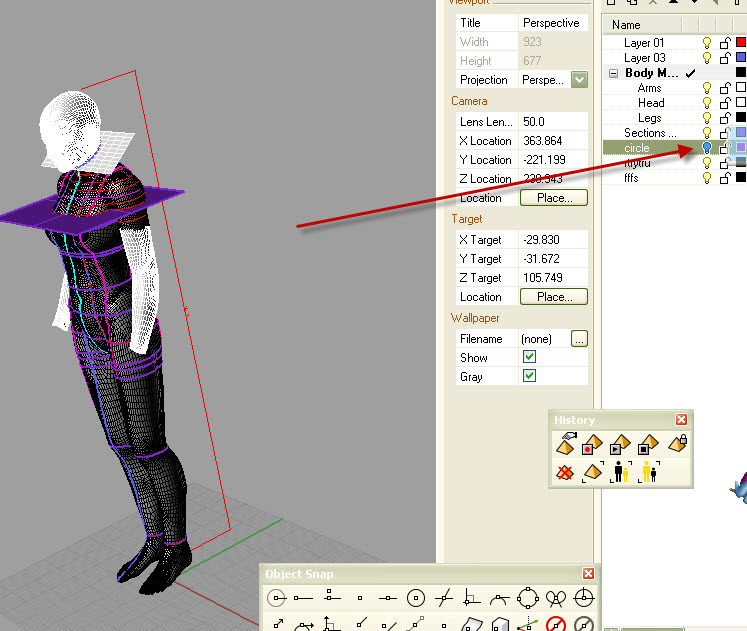Click the History icon crossed out in red

tap(566, 471)
